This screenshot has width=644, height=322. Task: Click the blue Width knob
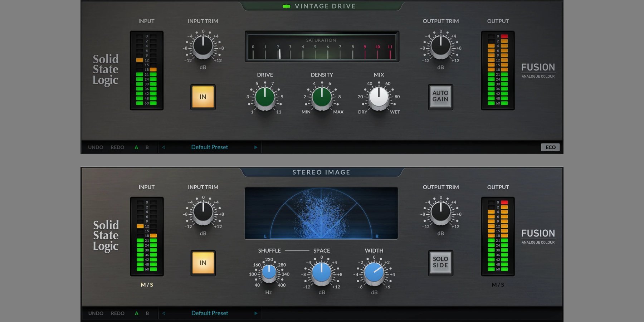pos(374,274)
